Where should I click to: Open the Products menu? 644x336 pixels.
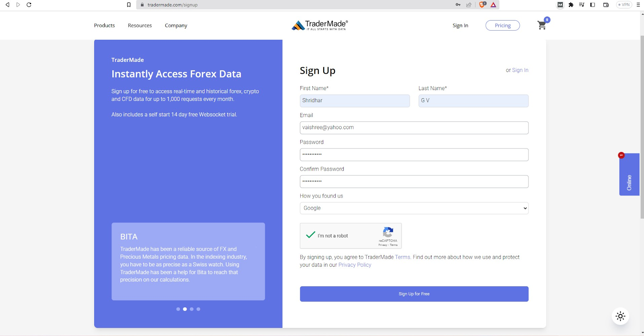click(104, 25)
